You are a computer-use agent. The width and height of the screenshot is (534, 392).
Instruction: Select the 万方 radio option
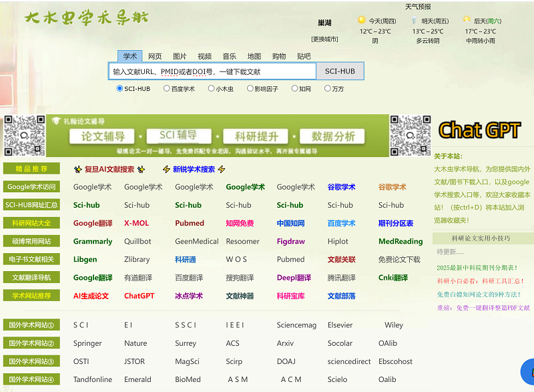click(x=327, y=89)
